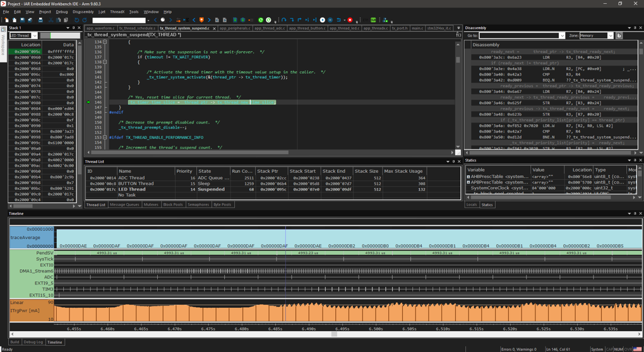
Task: Click the Cut scissors toolbar icon
Action: (x=51, y=20)
